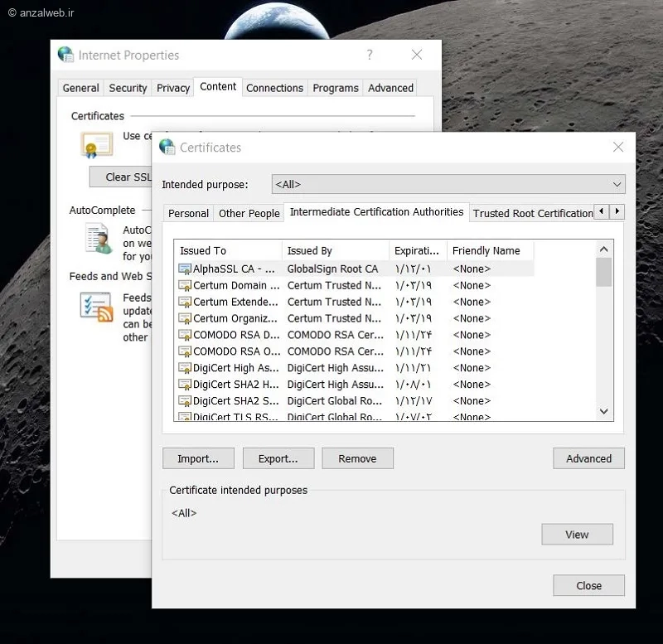Viewport: 663px width, 644px height.
Task: Click the AutoComplete person-document icon
Action: [x=99, y=239]
